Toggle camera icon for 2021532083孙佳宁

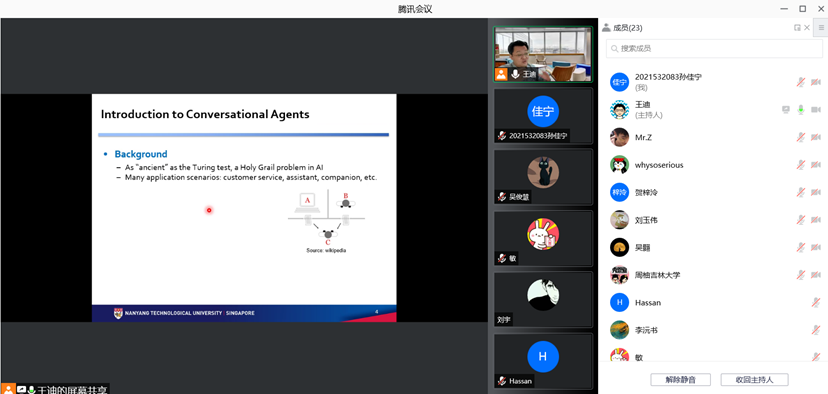coord(816,82)
